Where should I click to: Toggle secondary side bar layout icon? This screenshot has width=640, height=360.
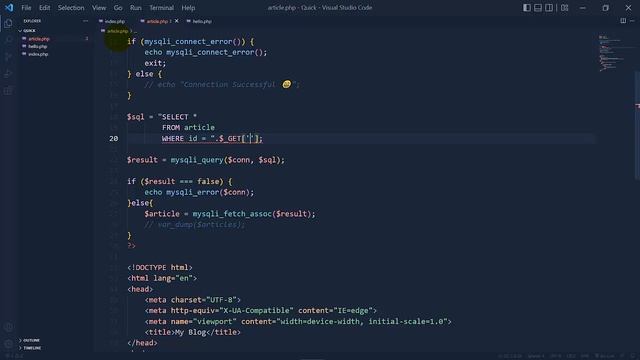(x=549, y=8)
